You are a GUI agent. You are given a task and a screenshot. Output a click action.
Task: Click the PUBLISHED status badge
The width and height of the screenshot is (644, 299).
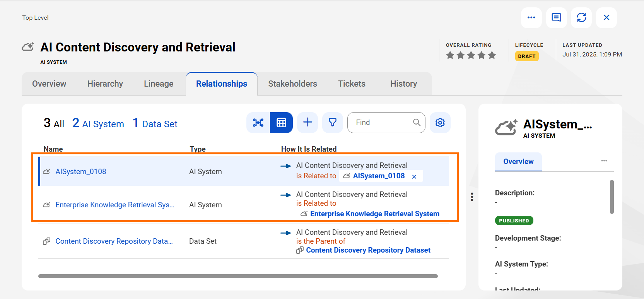[514, 220]
